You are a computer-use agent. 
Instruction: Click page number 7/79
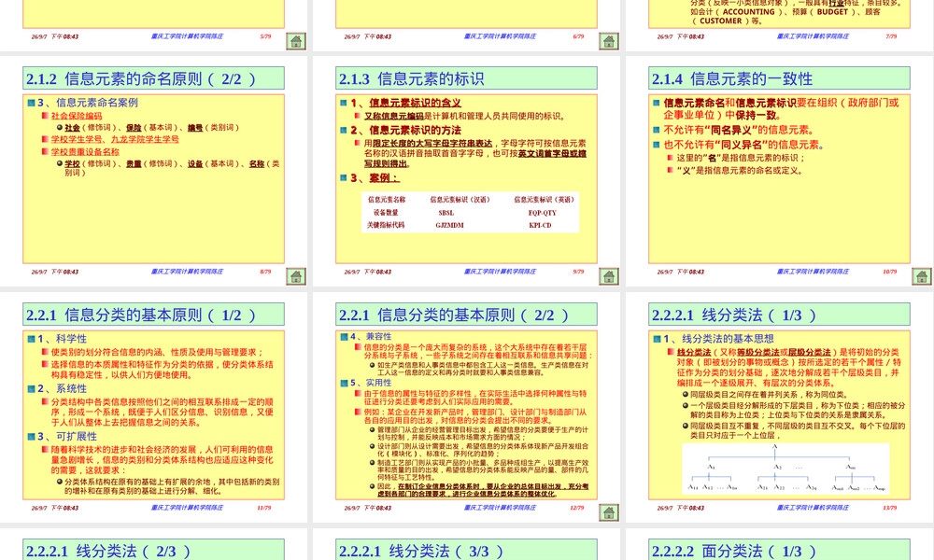click(890, 36)
